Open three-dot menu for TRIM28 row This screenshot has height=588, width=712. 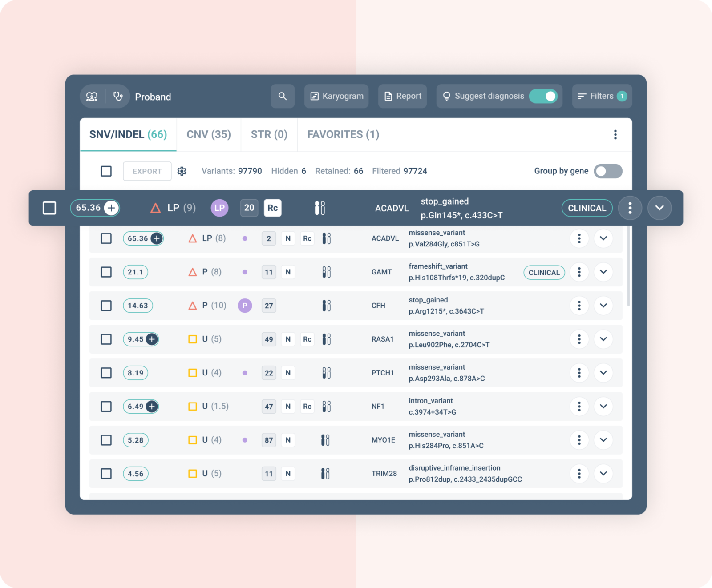(579, 474)
